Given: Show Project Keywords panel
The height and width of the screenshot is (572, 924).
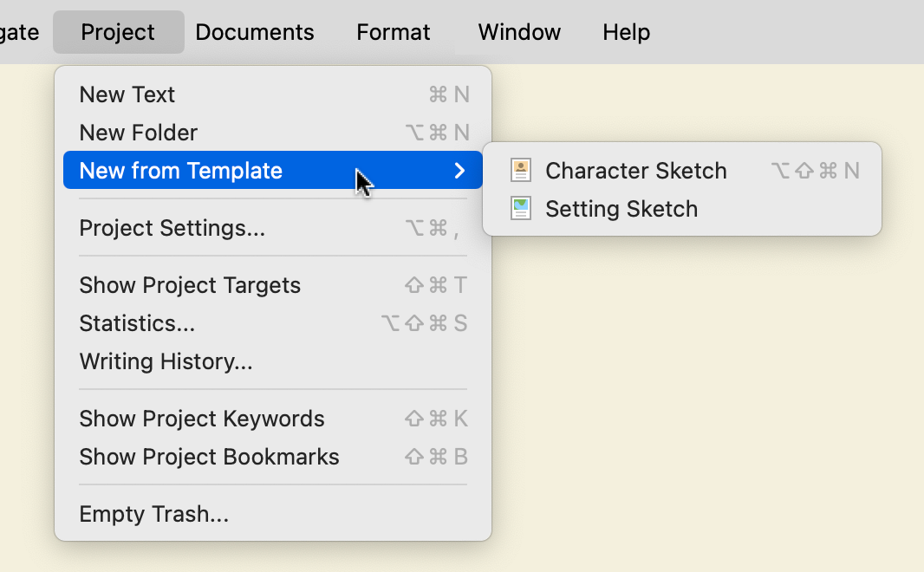Looking at the screenshot, I should (202, 419).
